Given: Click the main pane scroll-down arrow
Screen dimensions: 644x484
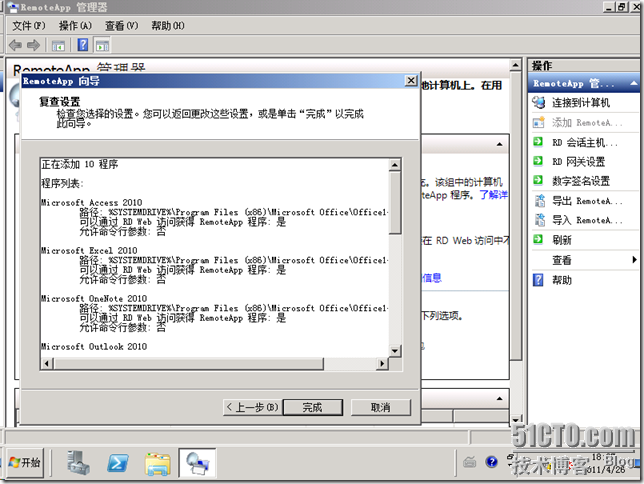Looking at the screenshot, I should 515,419.
